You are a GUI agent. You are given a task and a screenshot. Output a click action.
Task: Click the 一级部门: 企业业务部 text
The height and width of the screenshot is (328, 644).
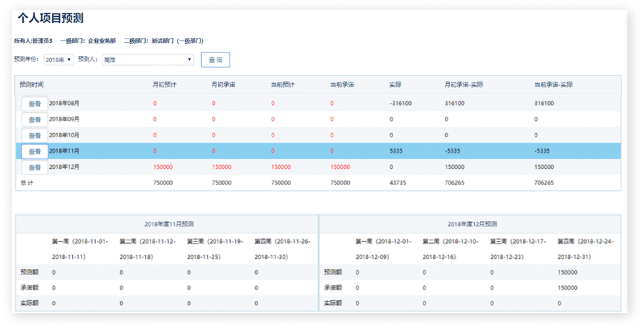(x=88, y=41)
